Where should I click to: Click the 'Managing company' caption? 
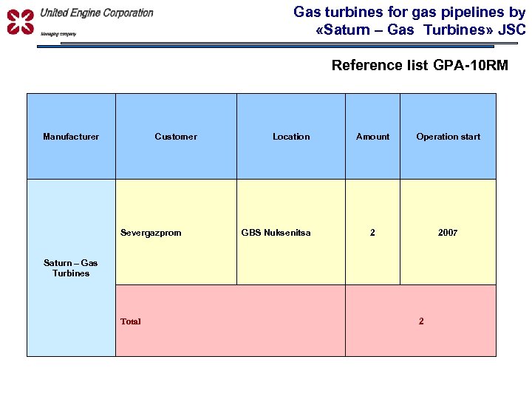58,34
